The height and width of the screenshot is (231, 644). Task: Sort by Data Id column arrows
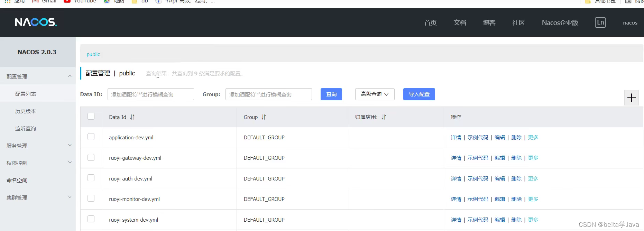pyautogui.click(x=132, y=117)
